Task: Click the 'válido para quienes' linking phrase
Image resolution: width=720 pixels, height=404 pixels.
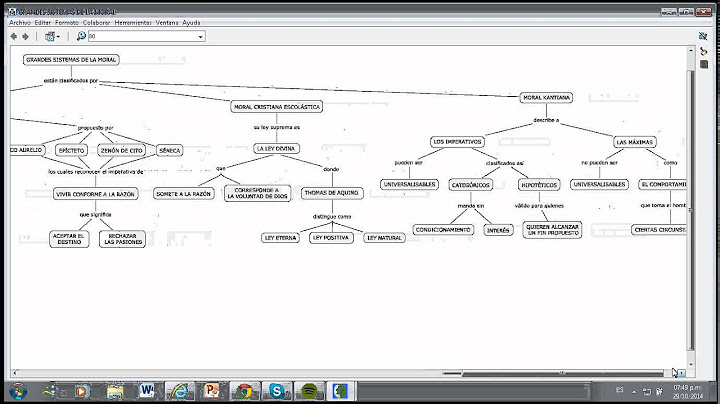Action: (x=539, y=206)
